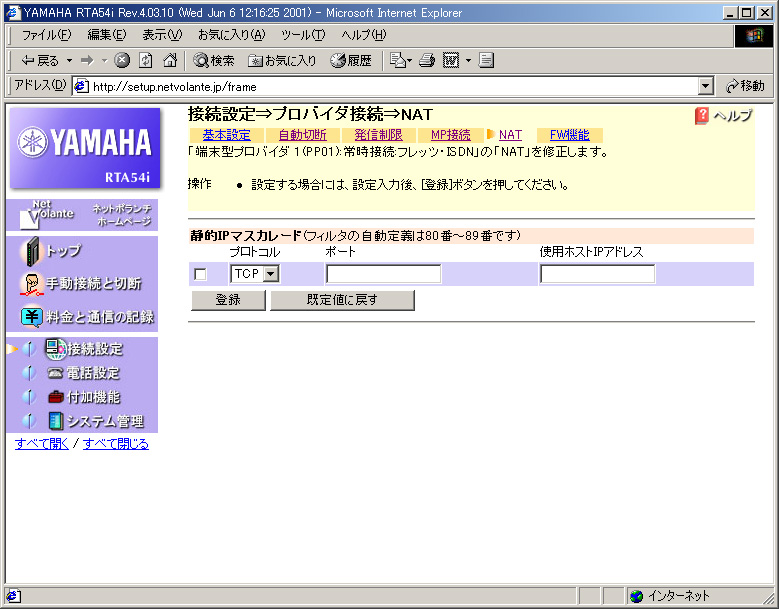Viewport: 779px width, 609px height.
Task: Click the すべて開く link
Action: coord(43,443)
